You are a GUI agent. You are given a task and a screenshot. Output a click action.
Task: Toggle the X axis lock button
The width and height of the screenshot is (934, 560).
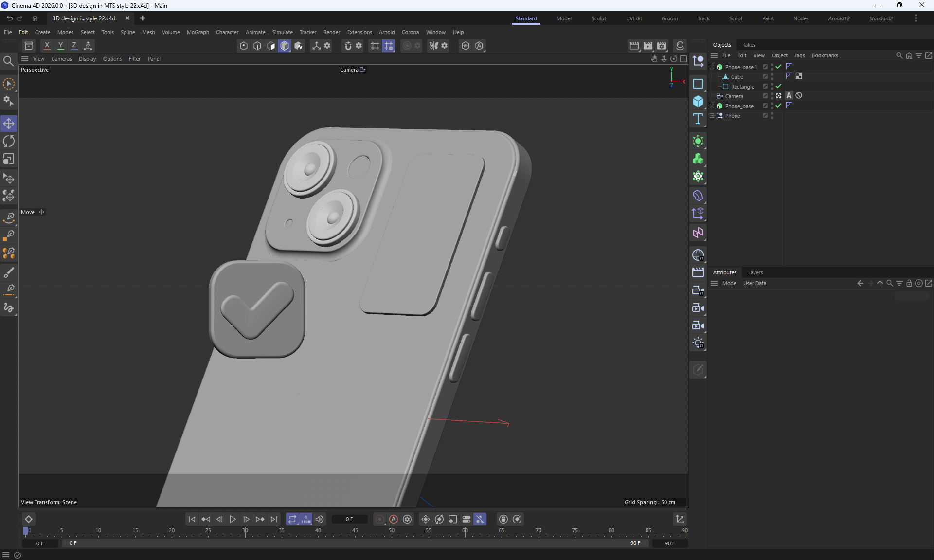point(47,46)
